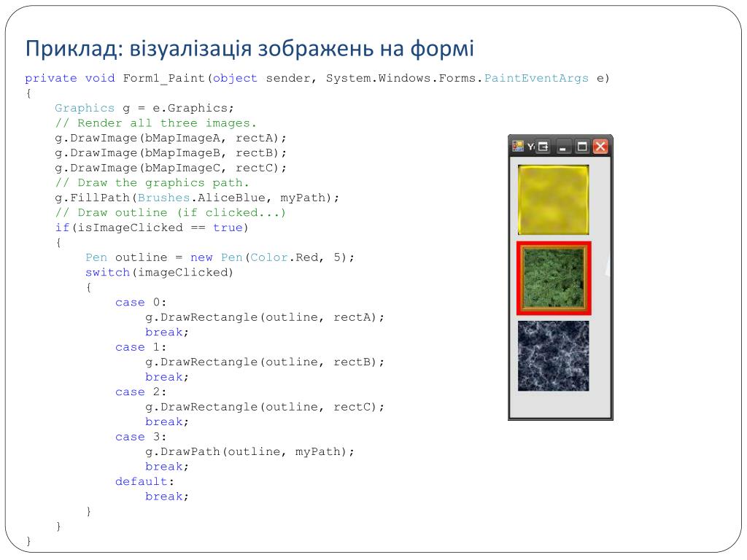
Task: Click the 'switch(imageClicked)' line
Action: 159,273
